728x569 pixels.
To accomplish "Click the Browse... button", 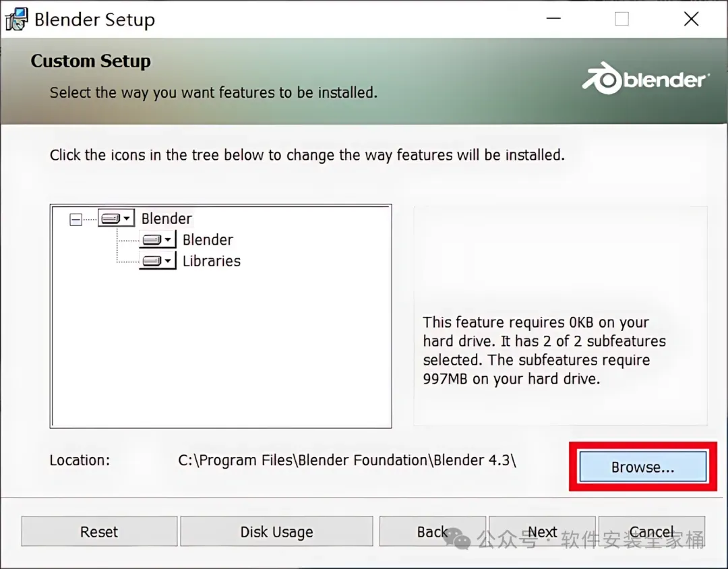I will pyautogui.click(x=642, y=467).
